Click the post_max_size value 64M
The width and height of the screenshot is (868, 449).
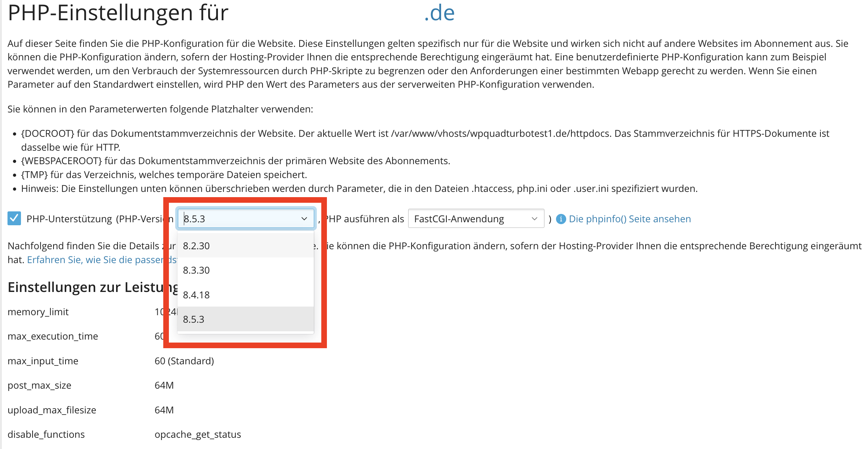pos(164,385)
